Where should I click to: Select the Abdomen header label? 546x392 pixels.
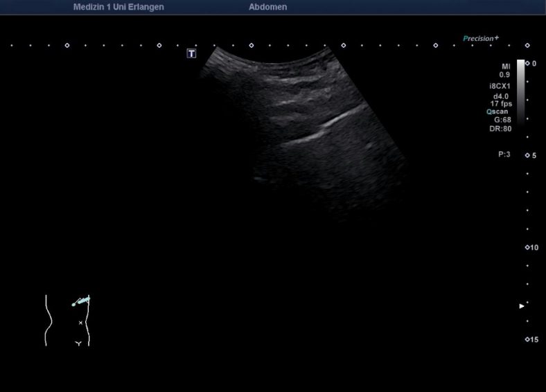tap(267, 7)
